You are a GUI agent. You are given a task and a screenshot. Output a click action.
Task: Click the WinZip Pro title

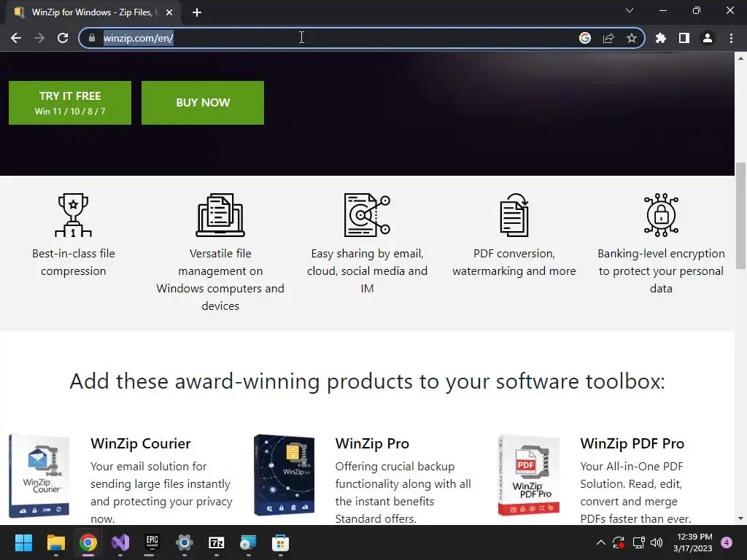click(x=372, y=443)
